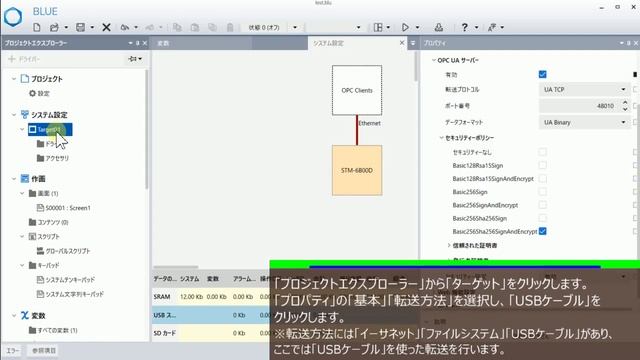Click the X delete icon in toolbar
Image resolution: width=640 pixels, height=360 pixels.
(x=106, y=27)
